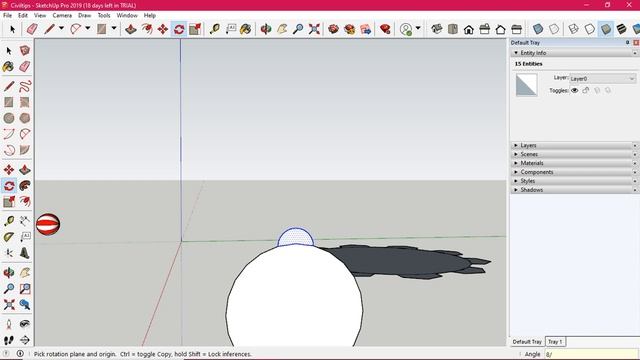640x360 pixels.
Task: Select Tape Measure tool in top toolbar
Action: (215, 29)
